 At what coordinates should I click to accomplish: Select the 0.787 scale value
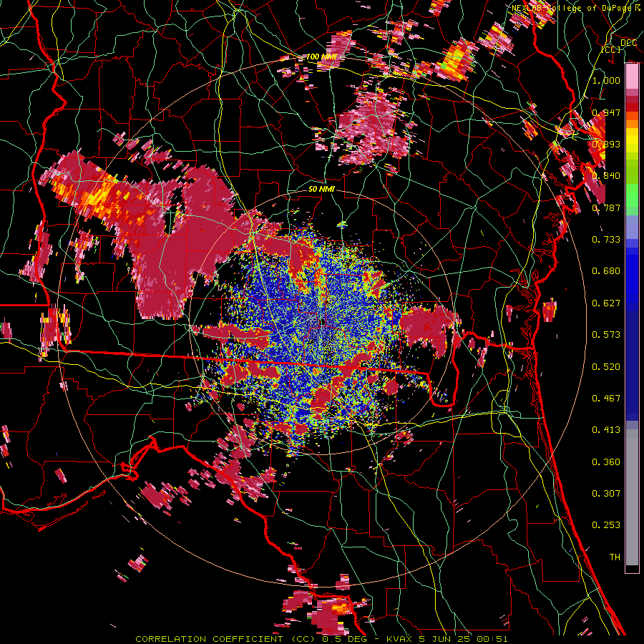pyautogui.click(x=606, y=208)
